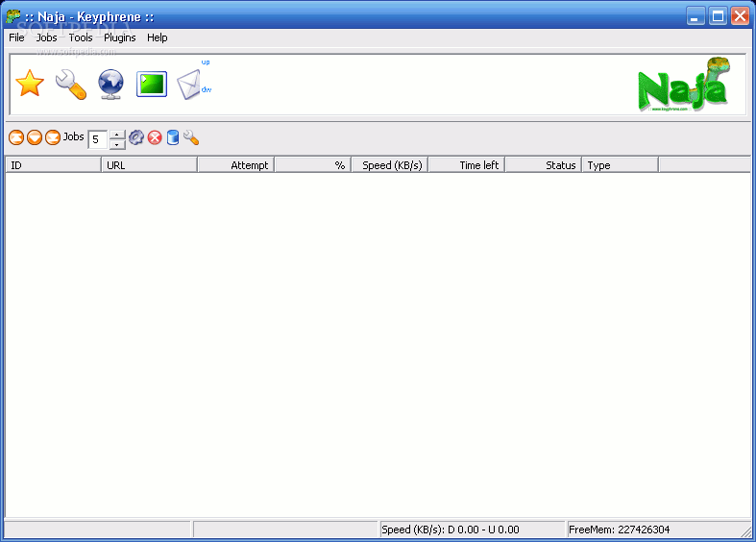This screenshot has height=542, width=756.
Task: Sort by the Time left column header
Action: click(x=467, y=165)
